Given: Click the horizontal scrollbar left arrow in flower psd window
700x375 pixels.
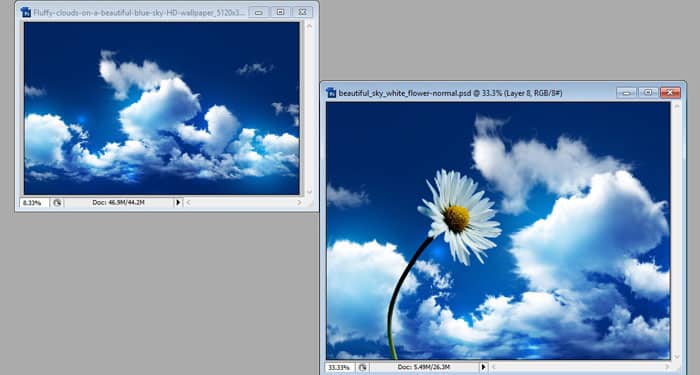Looking at the screenshot, I should [494, 367].
